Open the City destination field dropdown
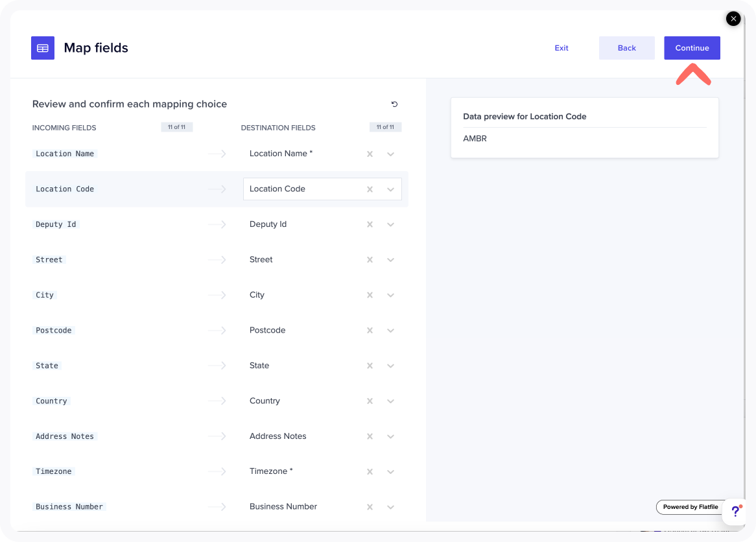756x542 pixels. (x=390, y=296)
